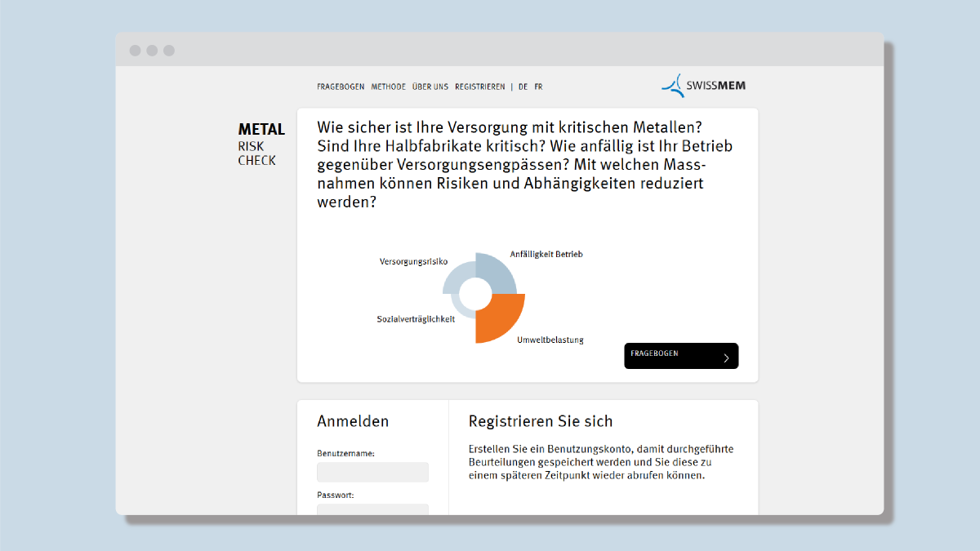Click the Umweltbelastung chart label
980x551 pixels.
click(550, 340)
